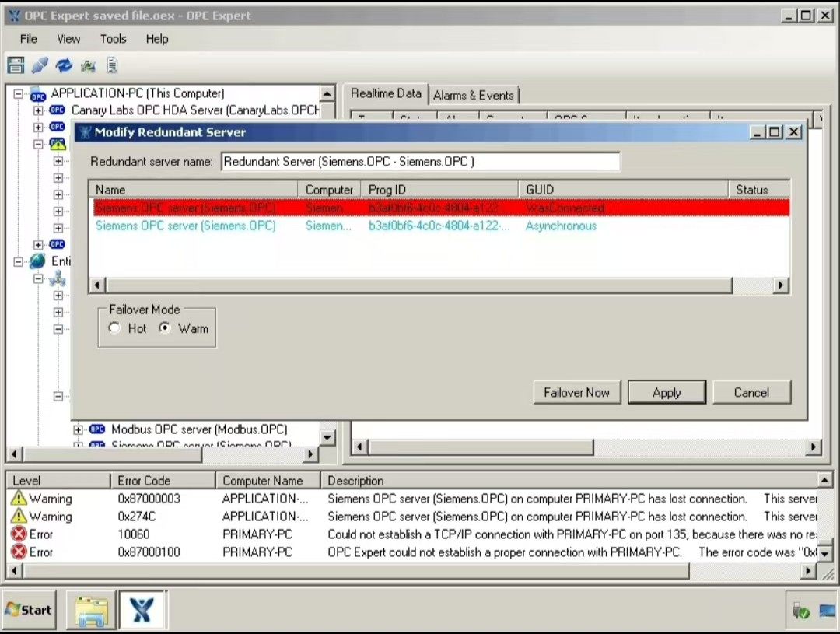
Task: Click the document report toolbar icon
Action: coord(112,65)
